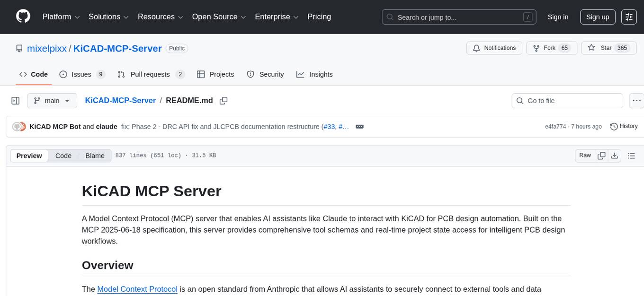Copy the raw README contents

601,155
